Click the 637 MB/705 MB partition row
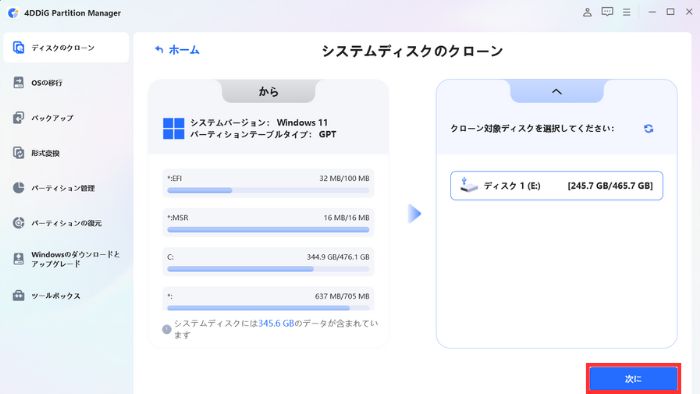 point(268,300)
